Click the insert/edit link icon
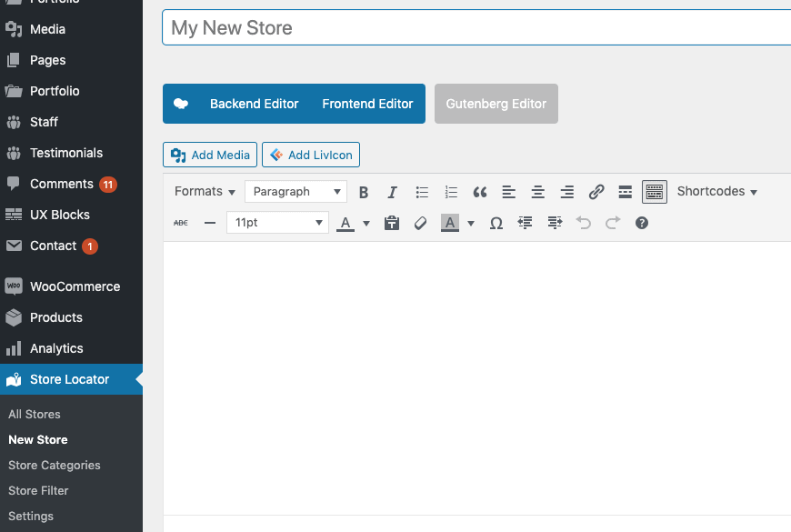791x532 pixels. [596, 192]
